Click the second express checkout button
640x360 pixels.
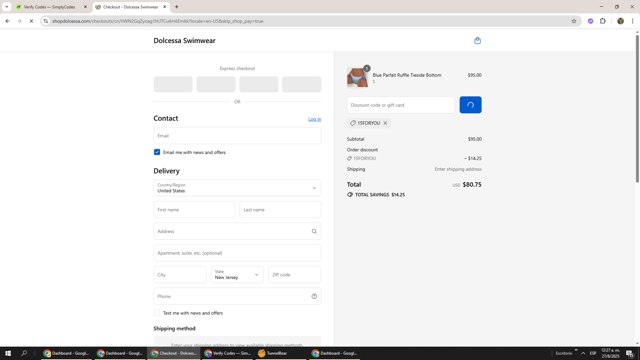[x=216, y=84]
